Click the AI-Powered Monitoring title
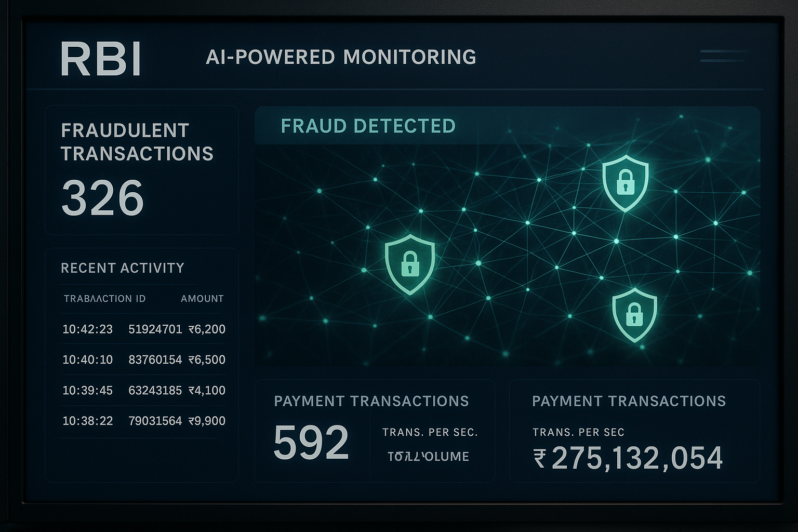This screenshot has width=798, height=532. click(x=341, y=57)
